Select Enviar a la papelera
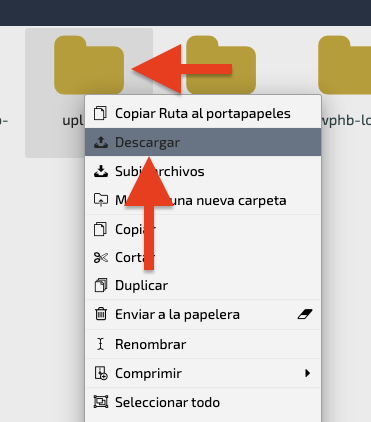Viewport: 371px width, 422px height. click(203, 314)
